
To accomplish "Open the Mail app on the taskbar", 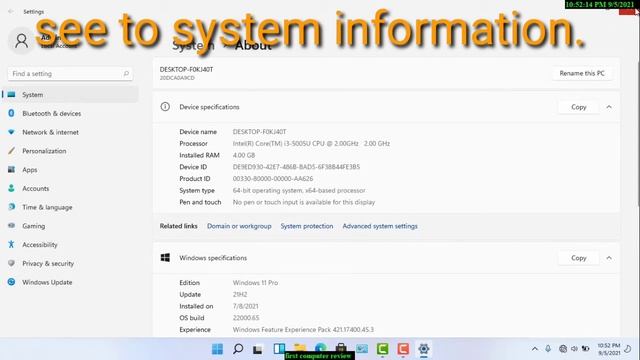I will pos(362,349).
